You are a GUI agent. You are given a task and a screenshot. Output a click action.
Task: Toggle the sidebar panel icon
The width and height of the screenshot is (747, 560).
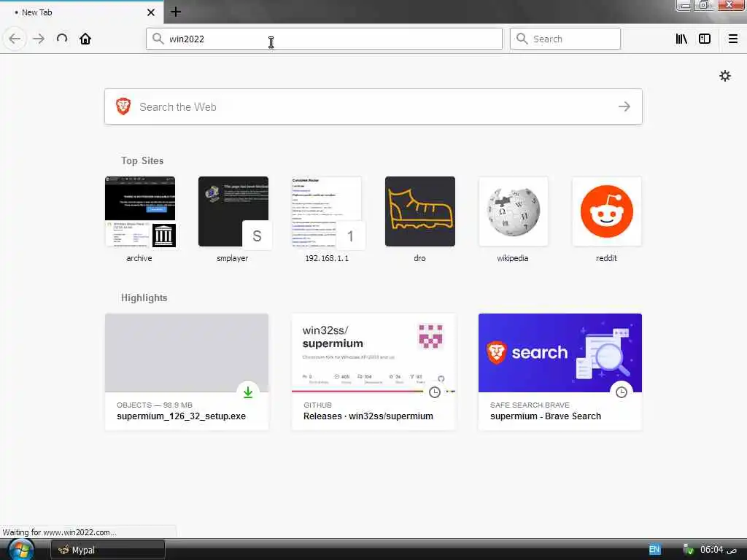[705, 39]
